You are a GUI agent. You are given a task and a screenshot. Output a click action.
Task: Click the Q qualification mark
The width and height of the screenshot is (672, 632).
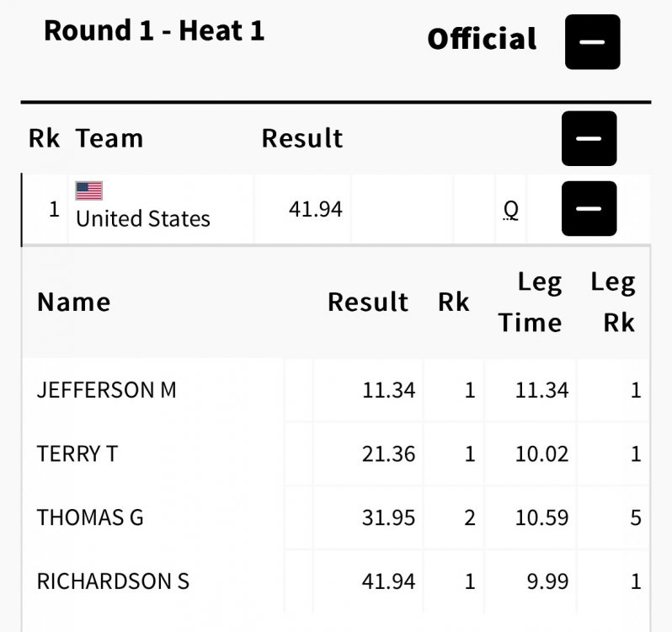510,209
